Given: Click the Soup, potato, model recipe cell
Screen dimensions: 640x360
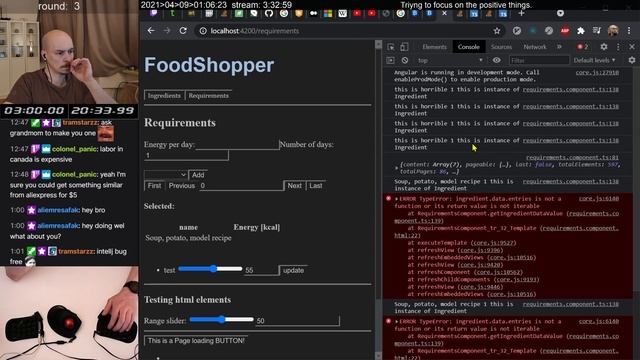Looking at the screenshot, I should pos(188,238).
